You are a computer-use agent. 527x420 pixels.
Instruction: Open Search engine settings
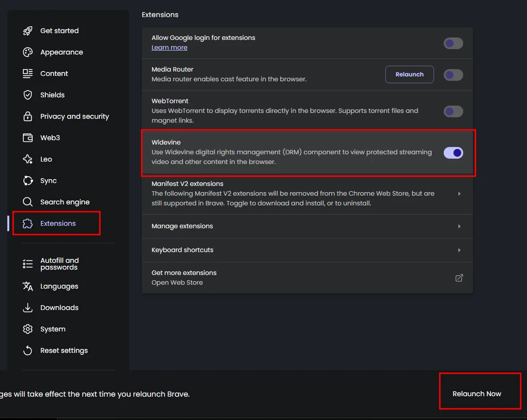click(65, 202)
